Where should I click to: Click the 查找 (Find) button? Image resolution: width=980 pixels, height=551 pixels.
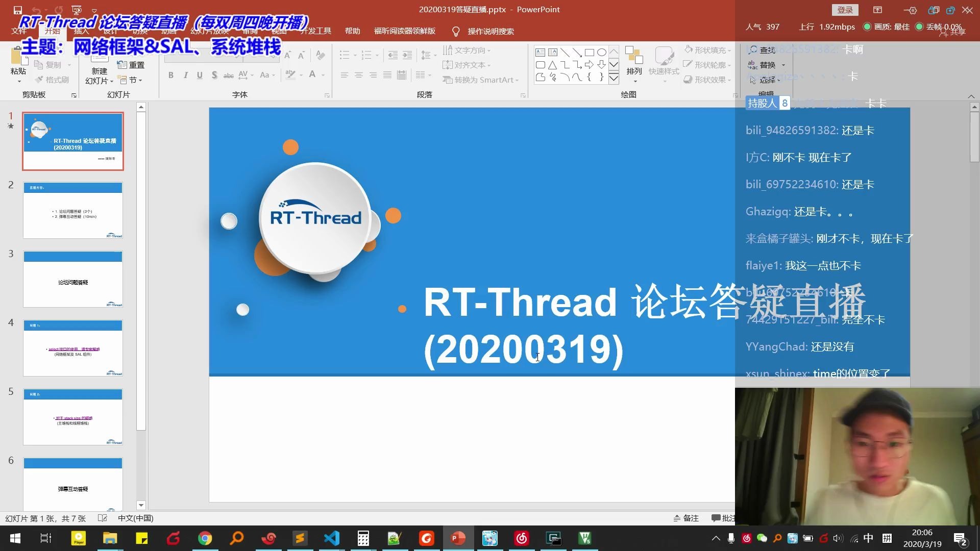762,50
